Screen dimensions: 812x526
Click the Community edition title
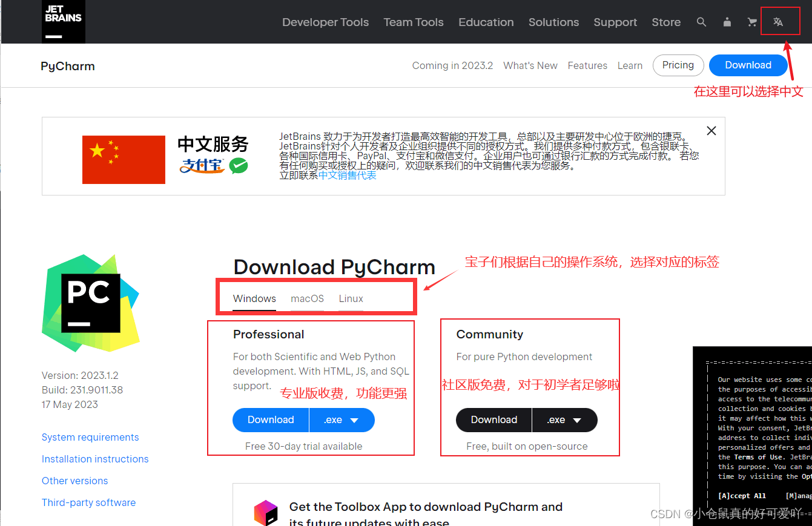coord(489,334)
